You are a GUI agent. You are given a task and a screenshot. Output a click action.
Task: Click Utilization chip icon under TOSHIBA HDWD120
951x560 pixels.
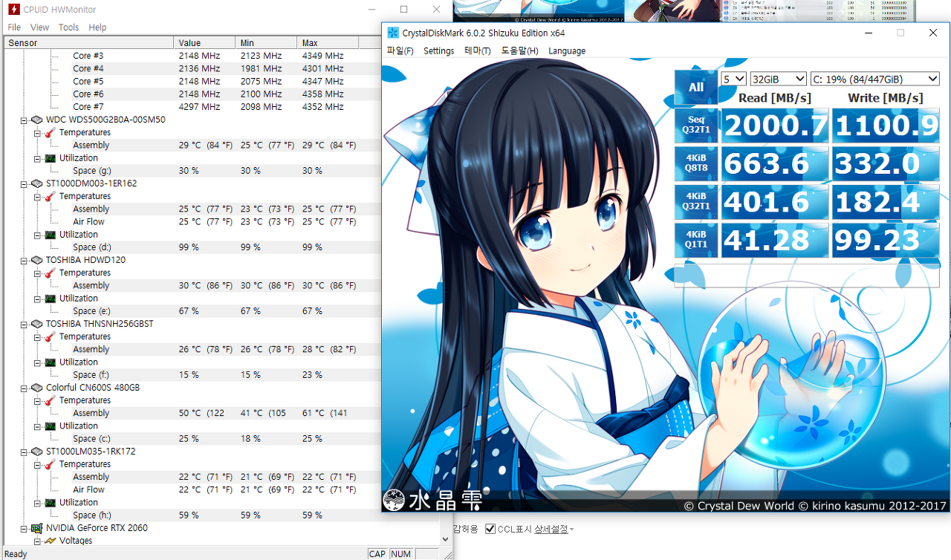[x=50, y=299]
